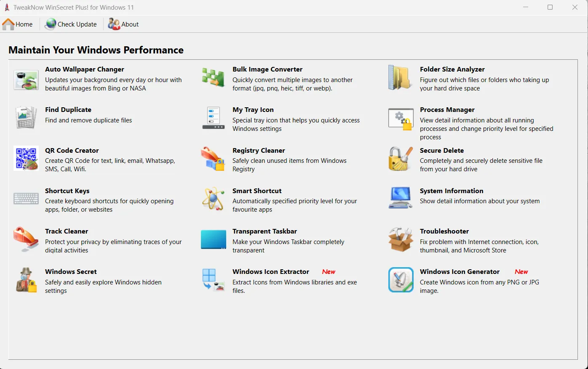
Task: Open the Auto Wallpaper Changer icon
Action: tap(26, 80)
